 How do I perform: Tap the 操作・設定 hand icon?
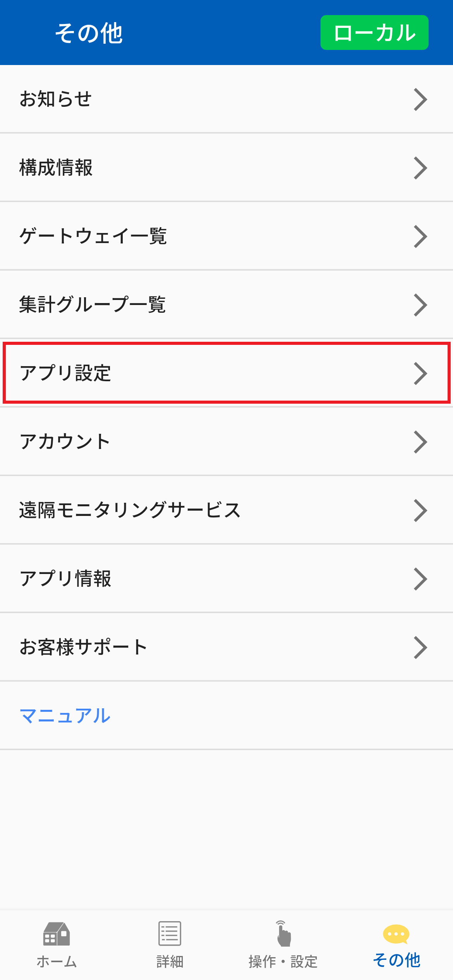pyautogui.click(x=283, y=934)
